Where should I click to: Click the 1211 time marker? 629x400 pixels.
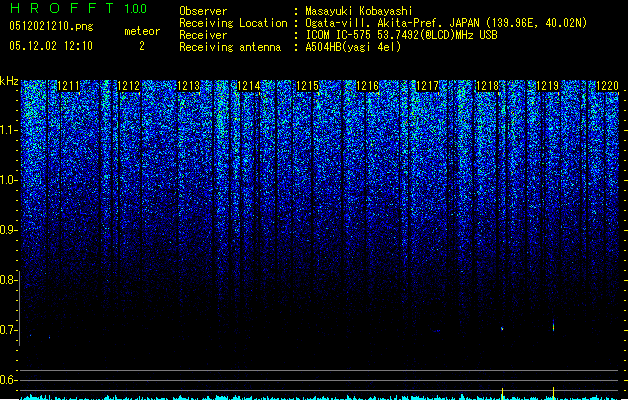pyautogui.click(x=69, y=86)
